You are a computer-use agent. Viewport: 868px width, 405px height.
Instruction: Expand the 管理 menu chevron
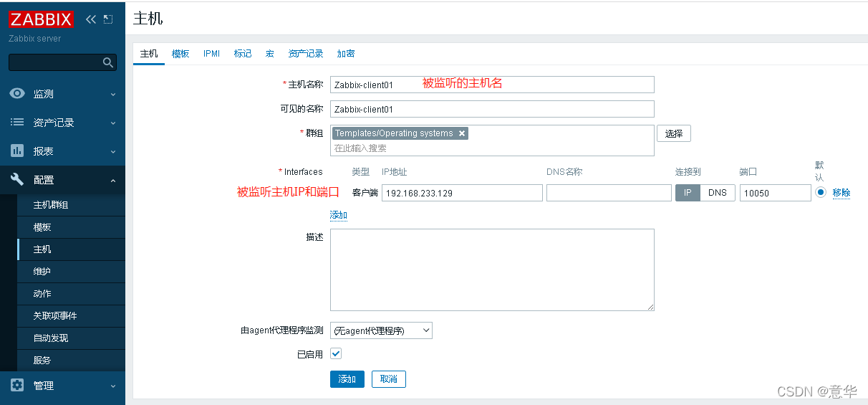[x=113, y=386]
